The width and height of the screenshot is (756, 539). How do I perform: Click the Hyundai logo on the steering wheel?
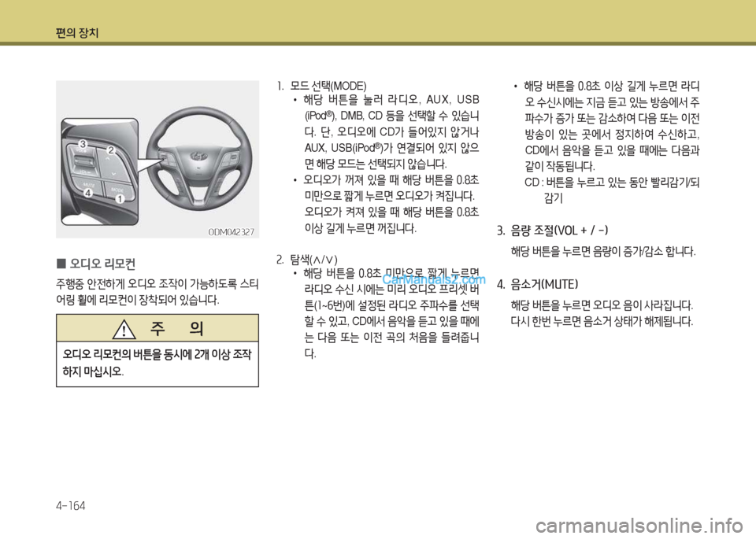tap(198, 156)
